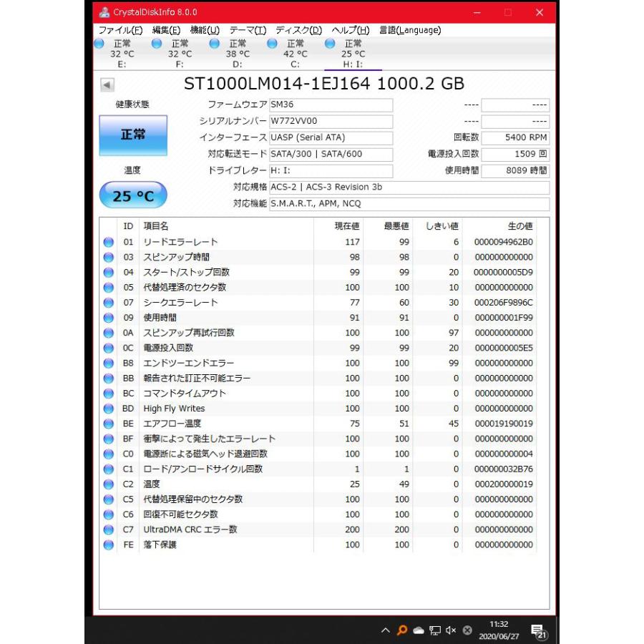Click the previous disk arrow button
Image resolution: width=644 pixels, height=644 pixels.
(x=107, y=85)
